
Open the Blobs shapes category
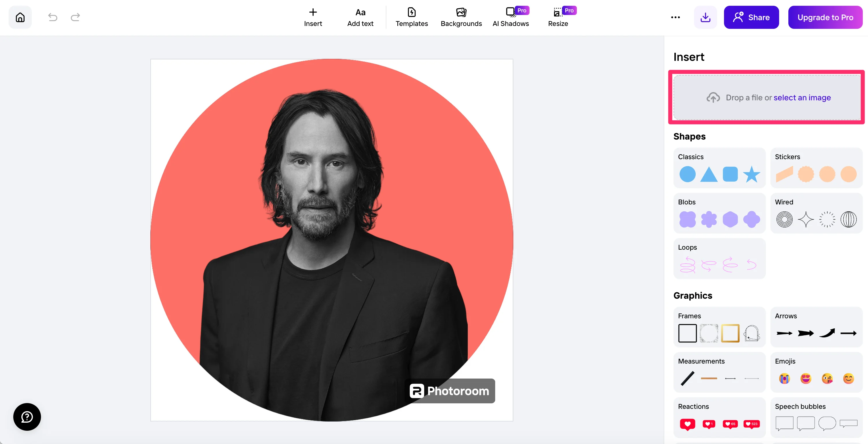687,202
